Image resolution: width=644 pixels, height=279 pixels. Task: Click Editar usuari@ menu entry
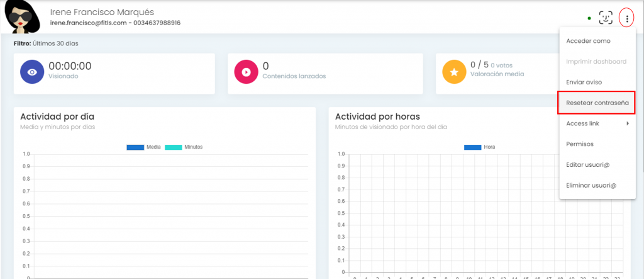(588, 165)
